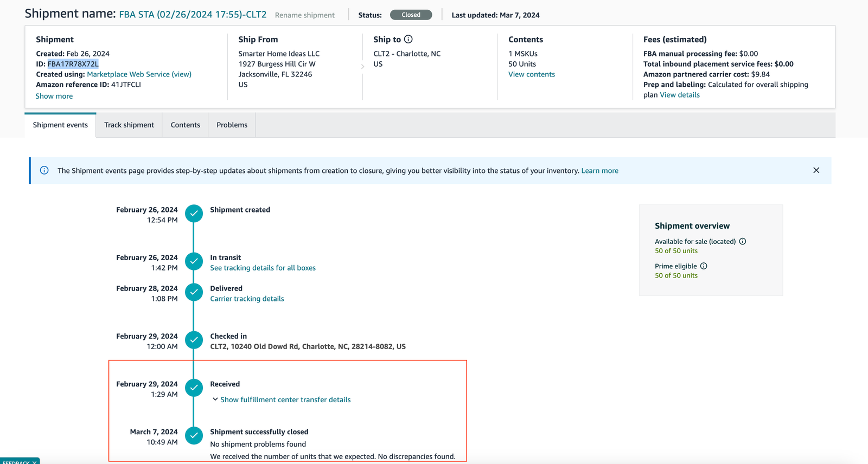Click the Checked in checkmark marker
The width and height of the screenshot is (868, 464).
click(194, 340)
